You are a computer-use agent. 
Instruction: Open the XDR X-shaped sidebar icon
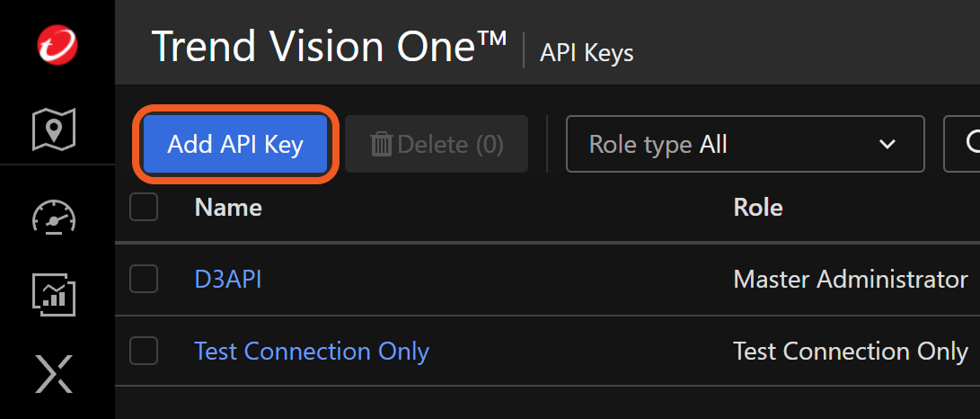(x=54, y=372)
